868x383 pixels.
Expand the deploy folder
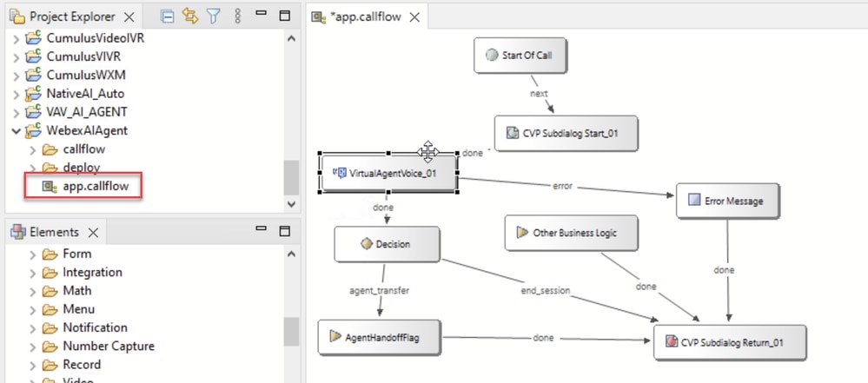(33, 168)
